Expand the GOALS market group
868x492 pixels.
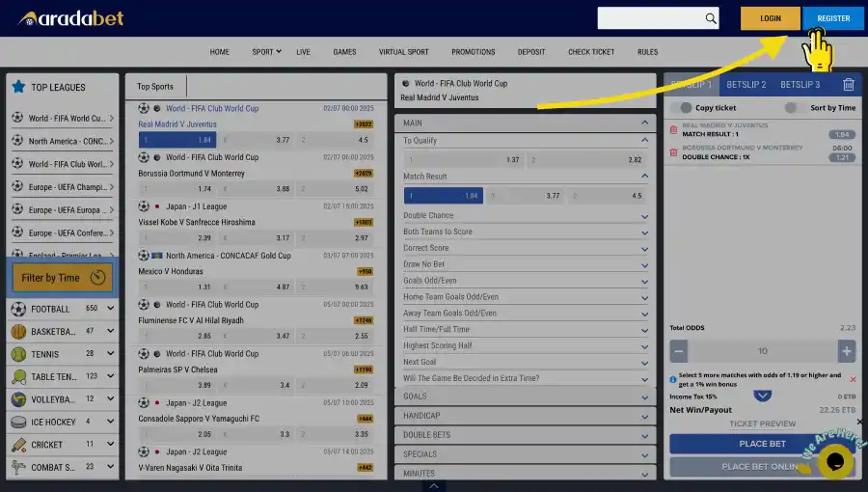click(525, 396)
